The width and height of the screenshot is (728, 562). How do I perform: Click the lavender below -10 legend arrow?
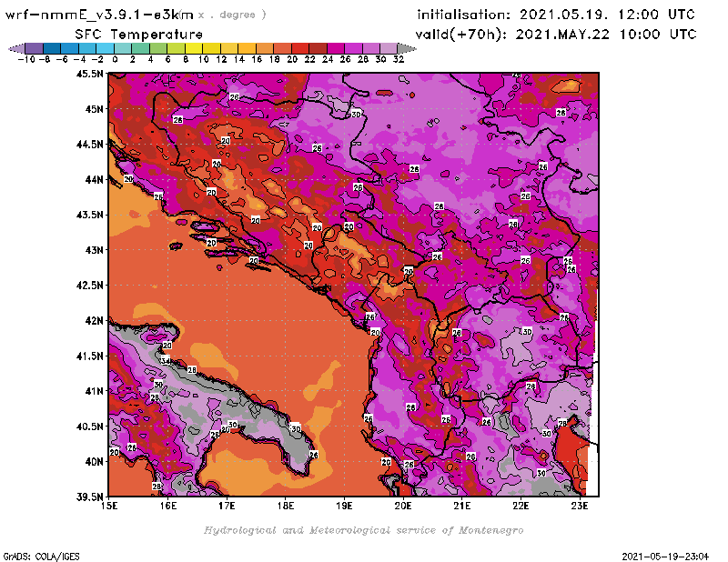tap(17, 48)
